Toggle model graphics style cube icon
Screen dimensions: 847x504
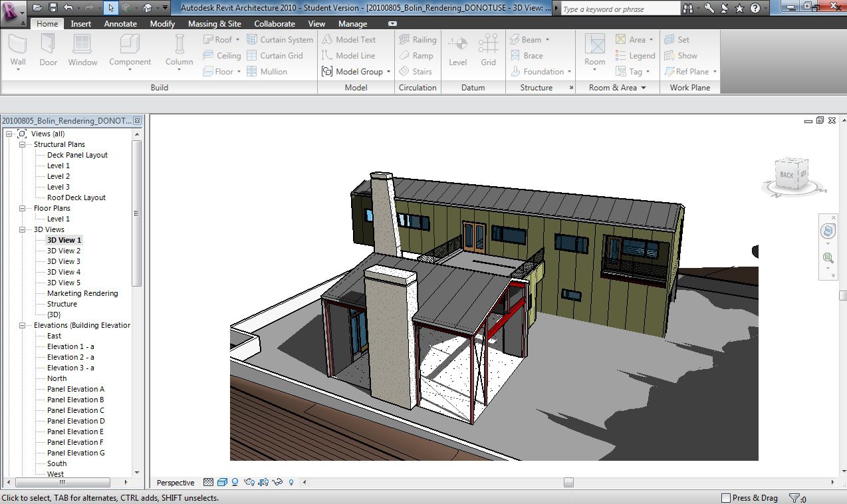tap(223, 483)
